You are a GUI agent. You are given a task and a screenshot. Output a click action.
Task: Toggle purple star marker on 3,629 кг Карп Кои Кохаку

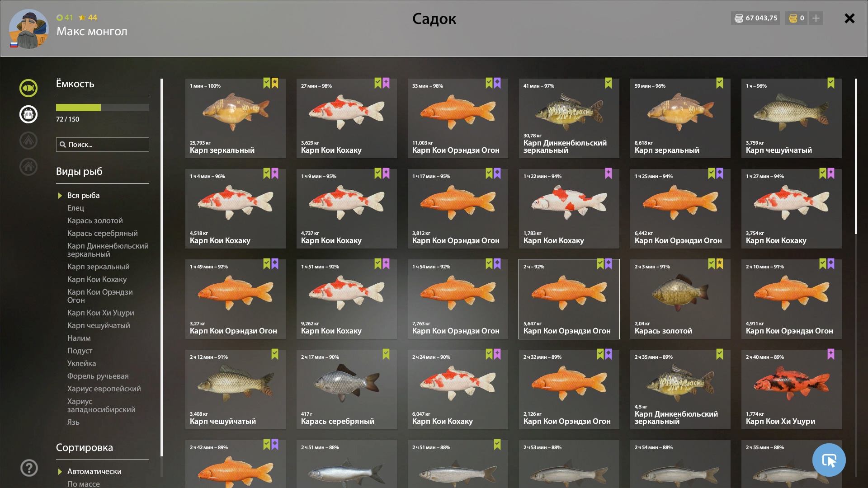click(x=386, y=83)
